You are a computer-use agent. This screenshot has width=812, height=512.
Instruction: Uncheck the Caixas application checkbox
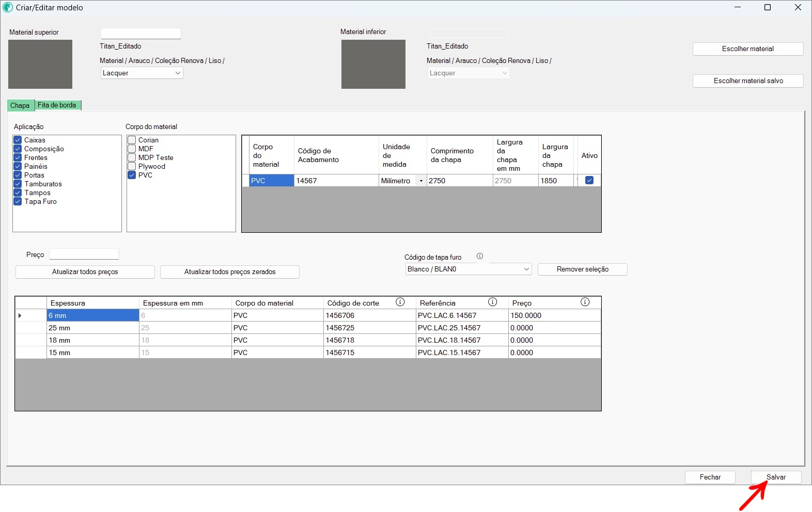(x=18, y=140)
